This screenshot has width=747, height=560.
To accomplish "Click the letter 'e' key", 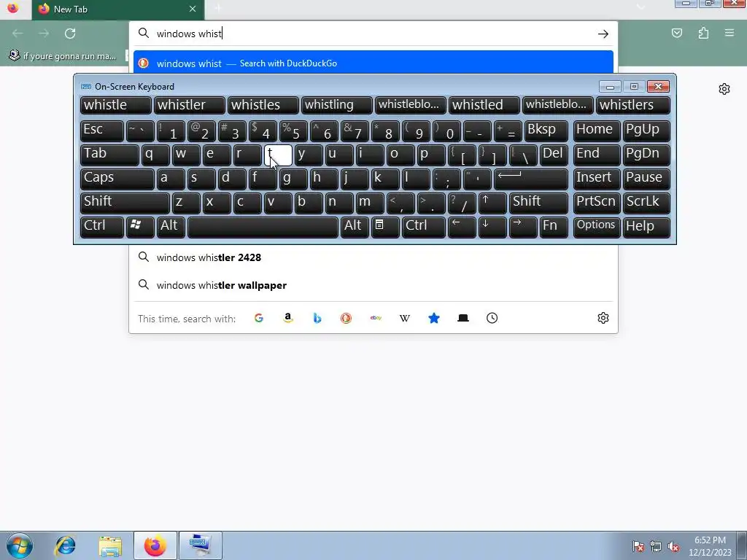I will 217,155.
